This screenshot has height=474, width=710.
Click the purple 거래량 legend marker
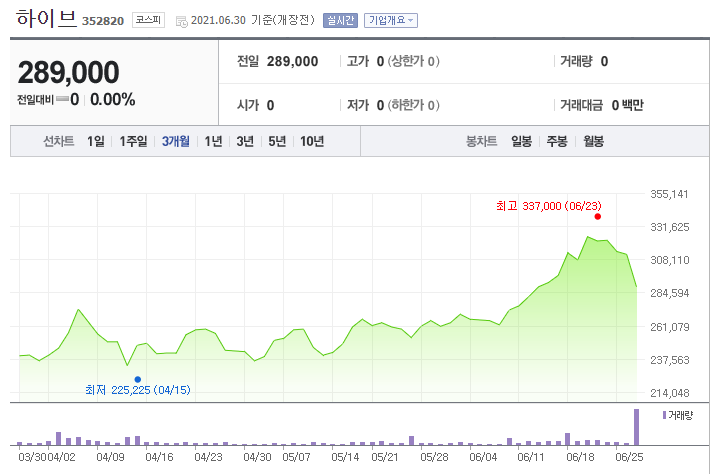pyautogui.click(x=664, y=415)
